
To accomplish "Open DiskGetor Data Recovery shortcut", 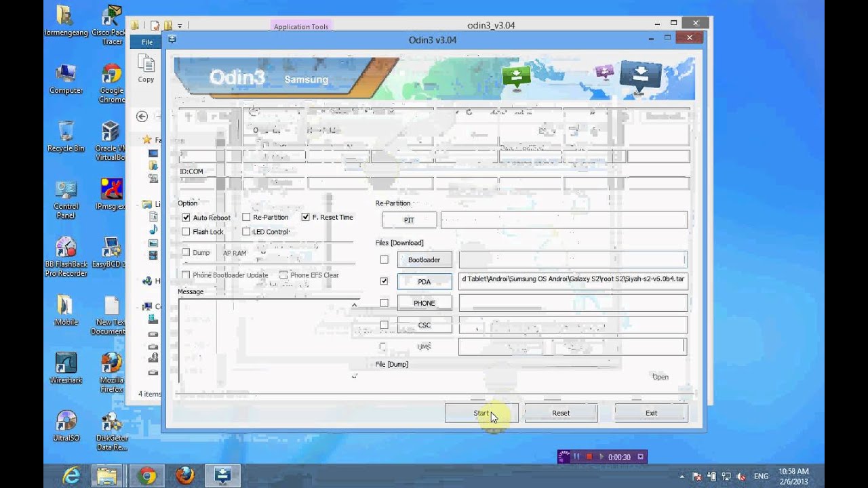I will click(112, 432).
